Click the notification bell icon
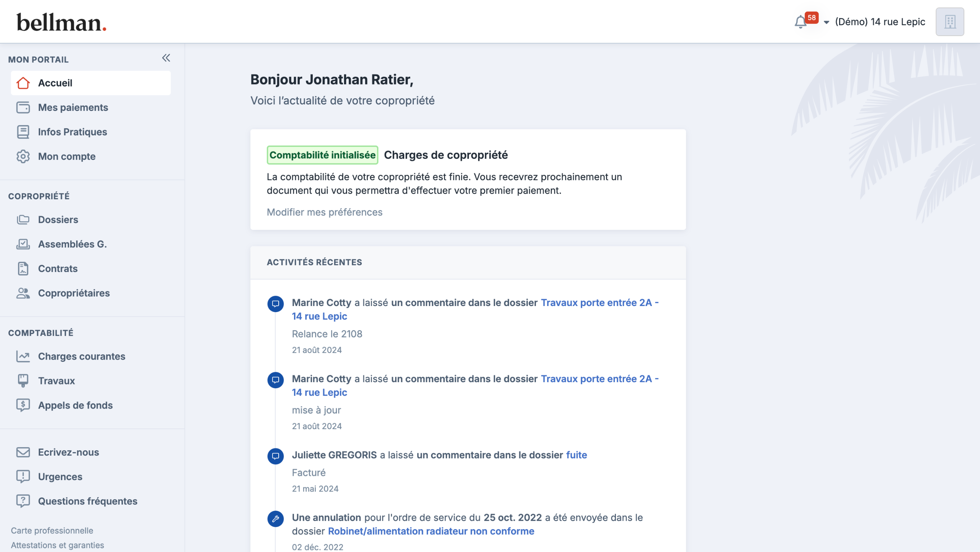 pyautogui.click(x=800, y=22)
